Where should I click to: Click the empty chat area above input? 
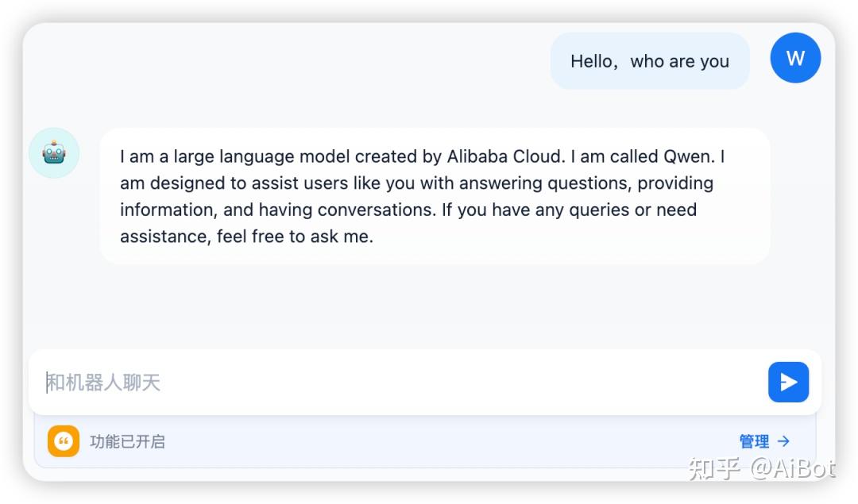429,306
